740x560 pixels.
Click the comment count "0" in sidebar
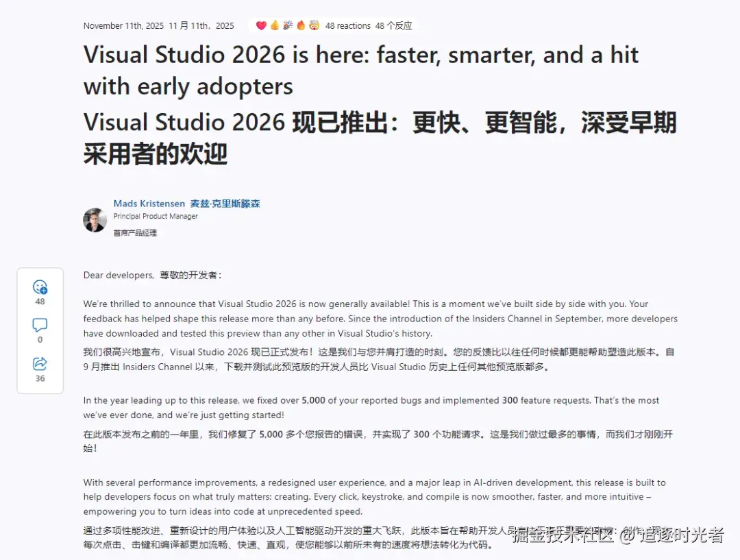coord(40,339)
